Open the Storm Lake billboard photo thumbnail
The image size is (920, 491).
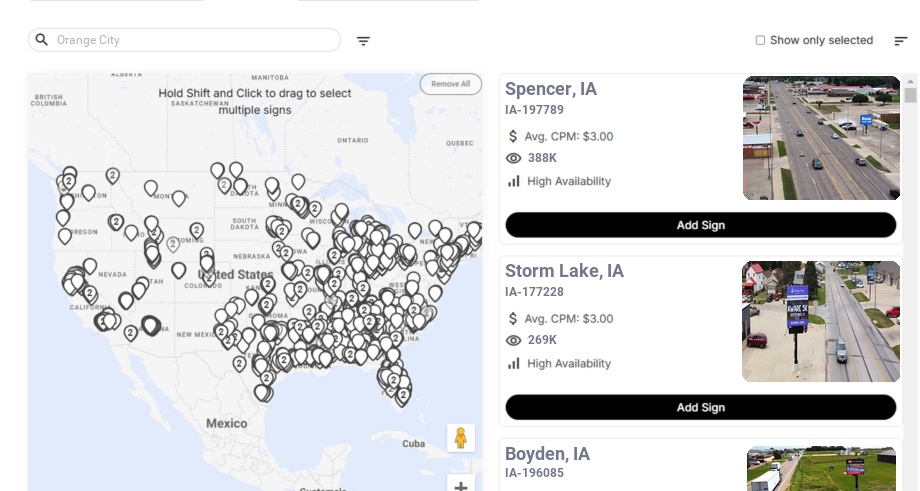pos(821,321)
